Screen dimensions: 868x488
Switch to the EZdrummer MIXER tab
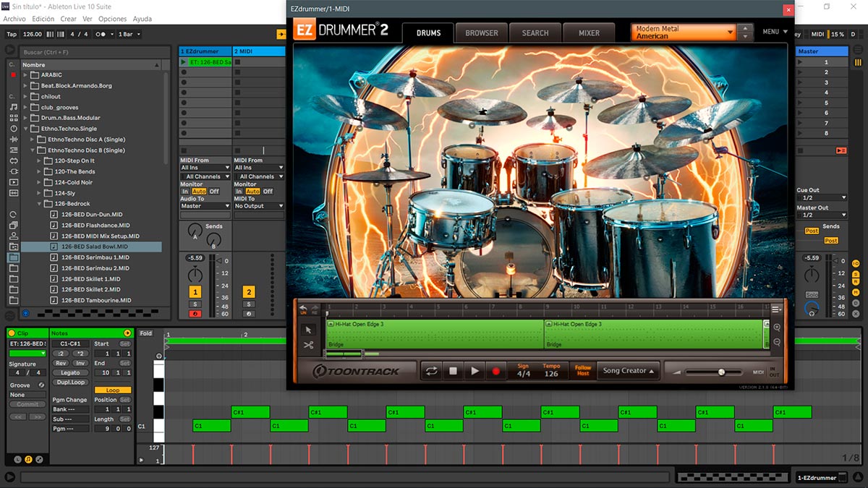pyautogui.click(x=590, y=33)
